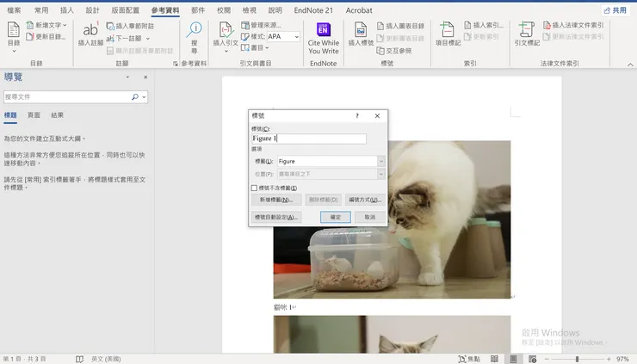The height and width of the screenshot is (364, 637).
Task: Click the zoom out minus button
Action: pyautogui.click(x=547, y=359)
